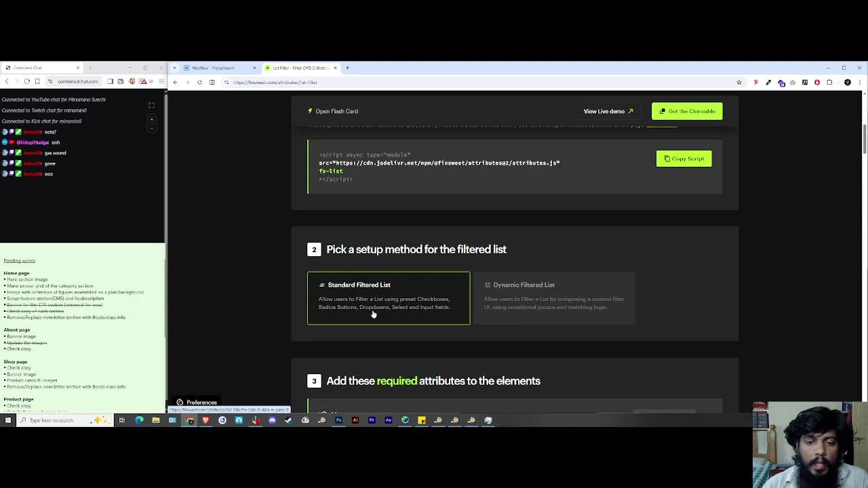Open Task View on the taskbar
The height and width of the screenshot is (488, 868).
pyautogui.click(x=121, y=420)
